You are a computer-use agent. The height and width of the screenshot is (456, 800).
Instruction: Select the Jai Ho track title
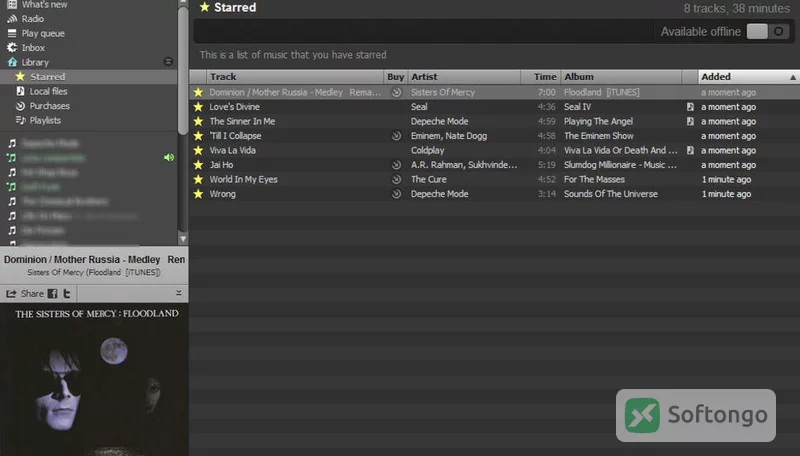[221, 165]
